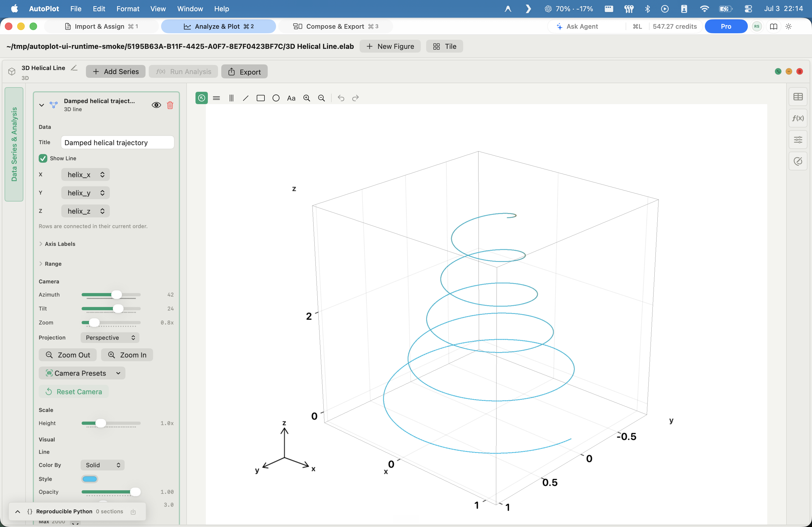Open the Z column helix_z dropdown
This screenshot has width=812, height=527.
click(x=85, y=211)
